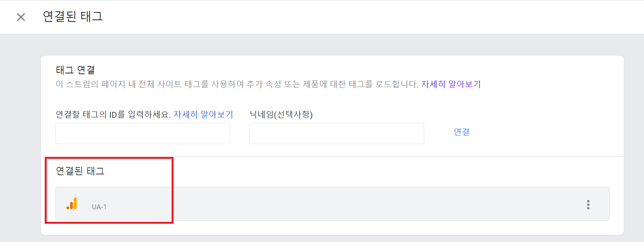
Task: Click the UA-1 tag ID text
Action: 99,207
